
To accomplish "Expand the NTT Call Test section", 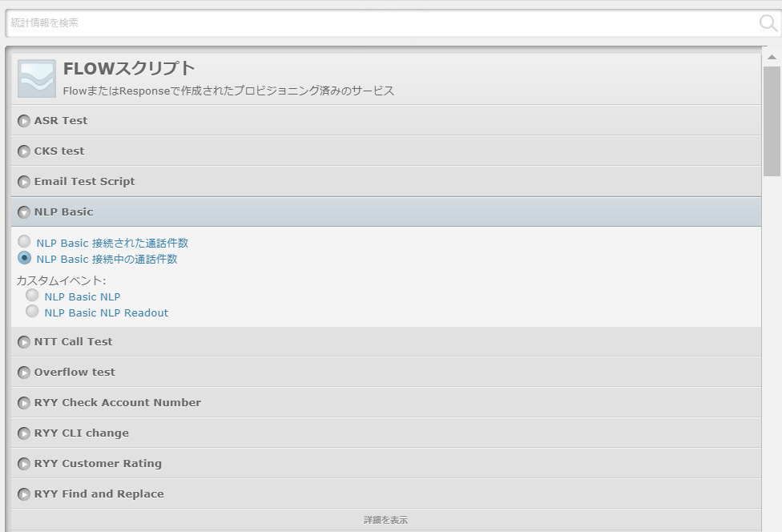I will [386, 341].
